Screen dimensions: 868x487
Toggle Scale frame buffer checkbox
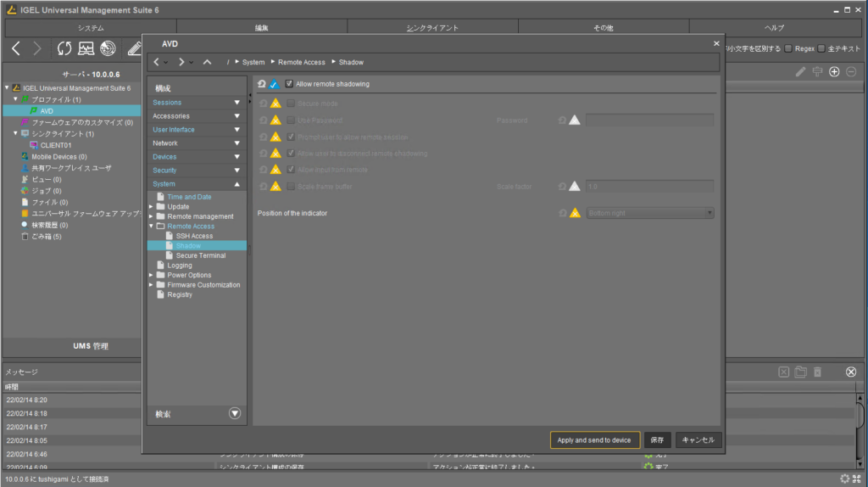point(291,187)
